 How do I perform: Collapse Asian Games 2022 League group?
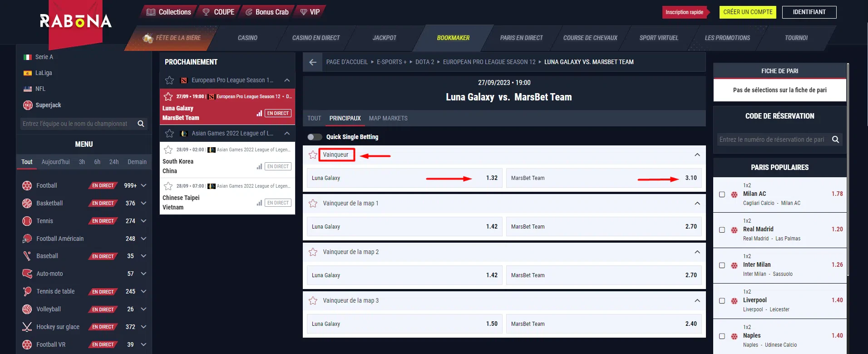tap(287, 133)
